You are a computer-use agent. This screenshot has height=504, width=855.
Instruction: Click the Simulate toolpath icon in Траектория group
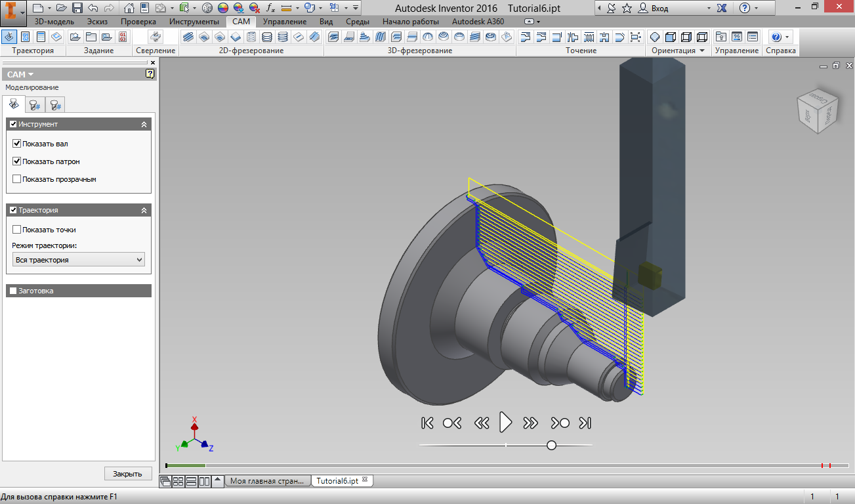point(9,37)
